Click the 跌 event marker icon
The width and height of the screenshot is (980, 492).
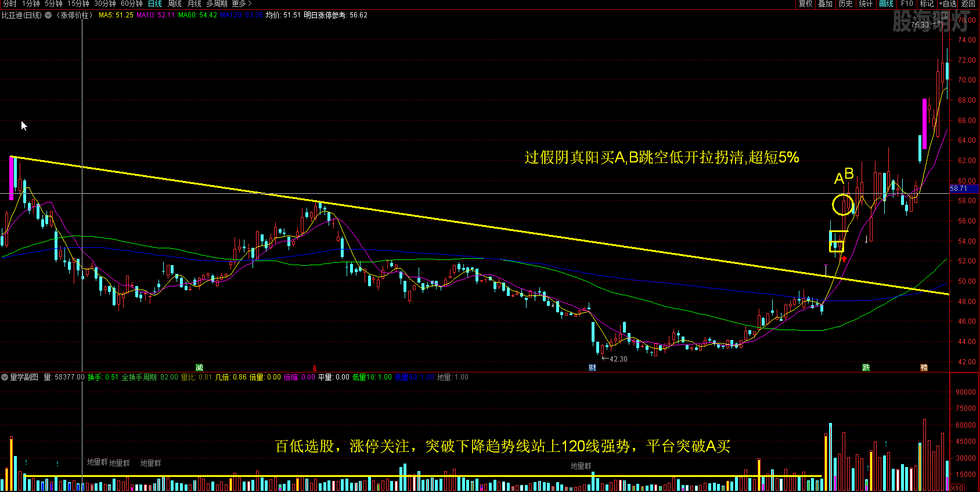866,368
